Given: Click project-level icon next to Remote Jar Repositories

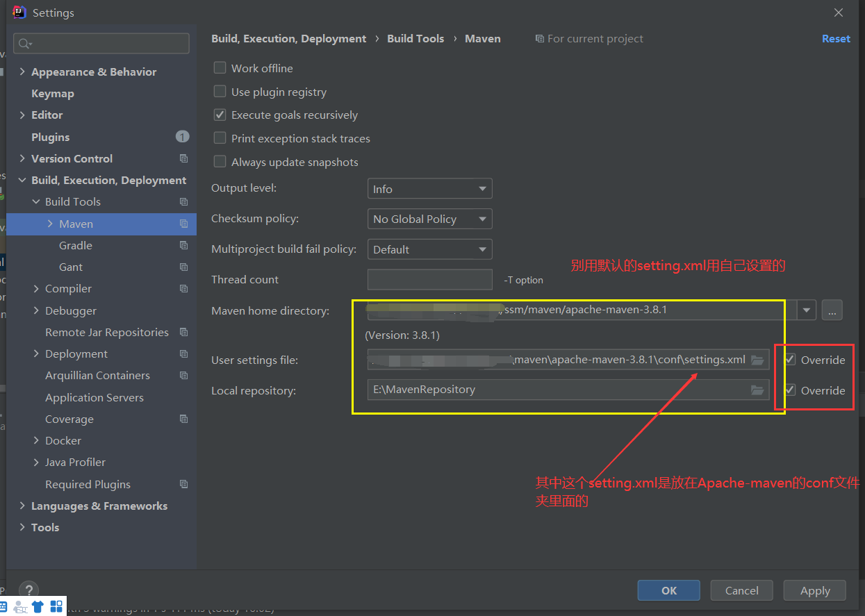Looking at the screenshot, I should (x=183, y=332).
